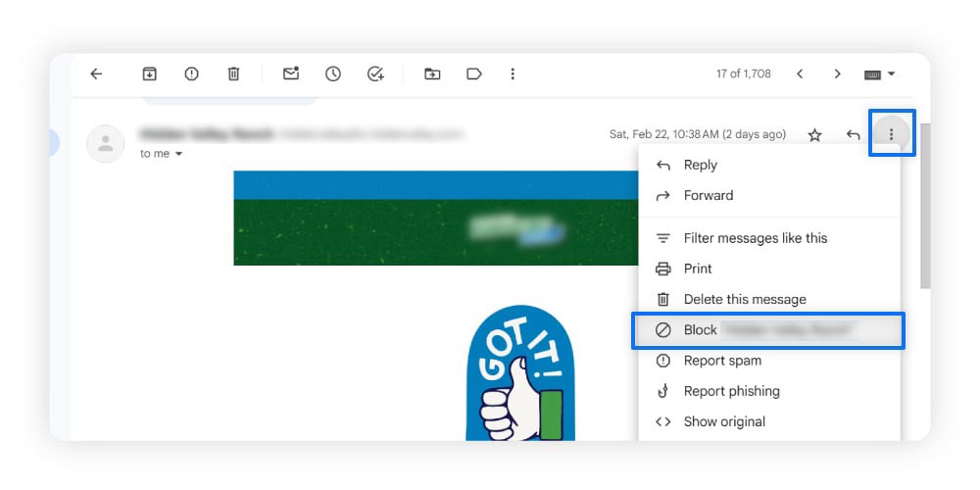Image resolution: width=980 pixels, height=490 pixels.
Task: Select Filter messages like this
Action: tap(755, 238)
